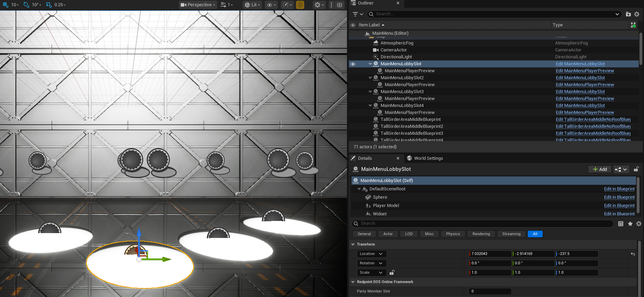Select the Player Model component

pos(386,206)
